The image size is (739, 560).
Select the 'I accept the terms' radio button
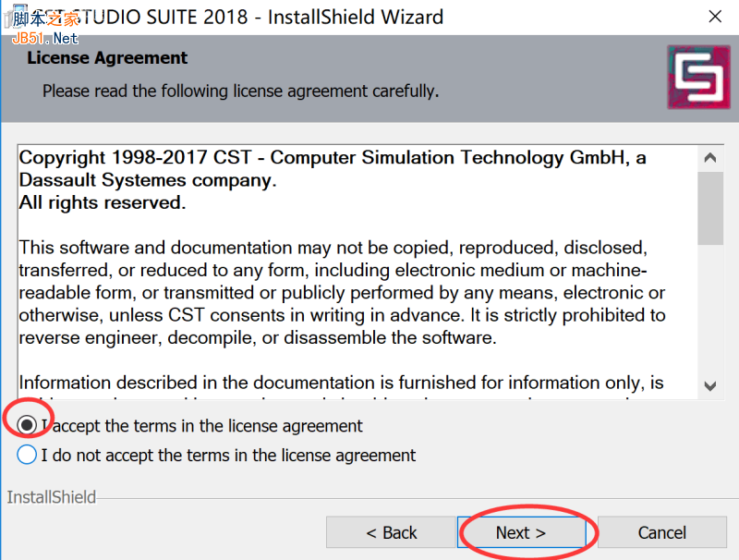tap(26, 427)
